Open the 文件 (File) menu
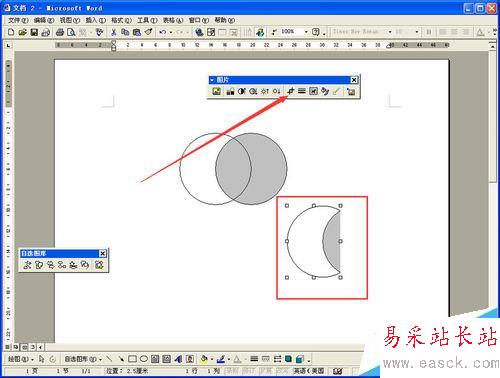Viewport: 500px width, 378px height. 18,20
